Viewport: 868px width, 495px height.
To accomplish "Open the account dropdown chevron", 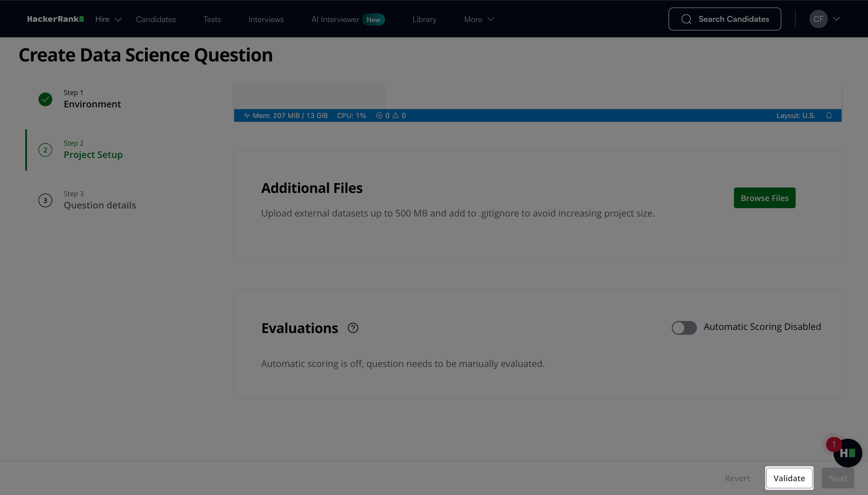I will pos(836,19).
